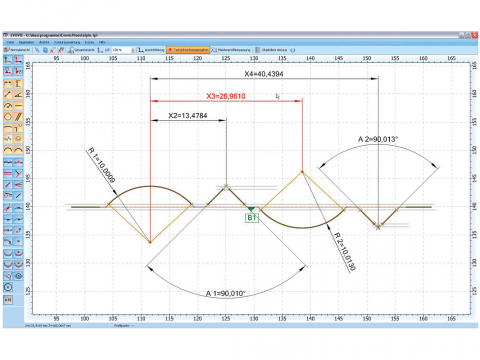480x360 pixels.
Task: Click the radius gauge arc tool
Action: (x=8, y=106)
